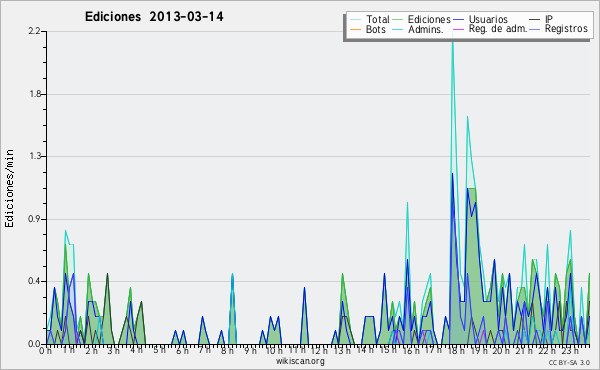This screenshot has width=600, height=370.
Task: Click the Total legend color line
Action: coord(355,19)
